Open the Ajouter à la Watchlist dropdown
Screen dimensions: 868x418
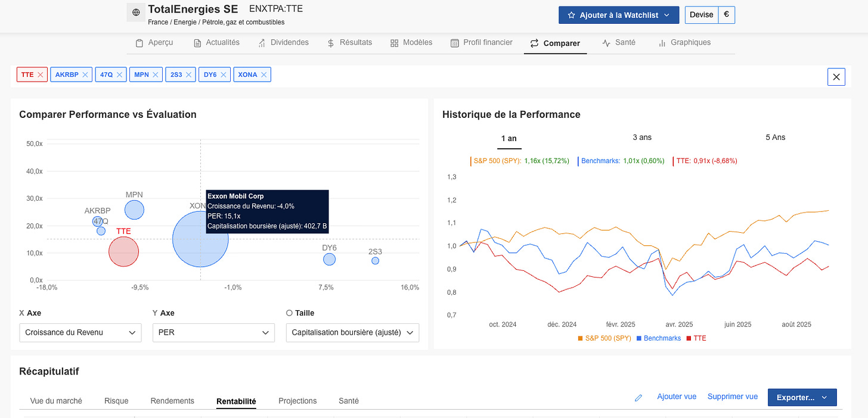619,15
